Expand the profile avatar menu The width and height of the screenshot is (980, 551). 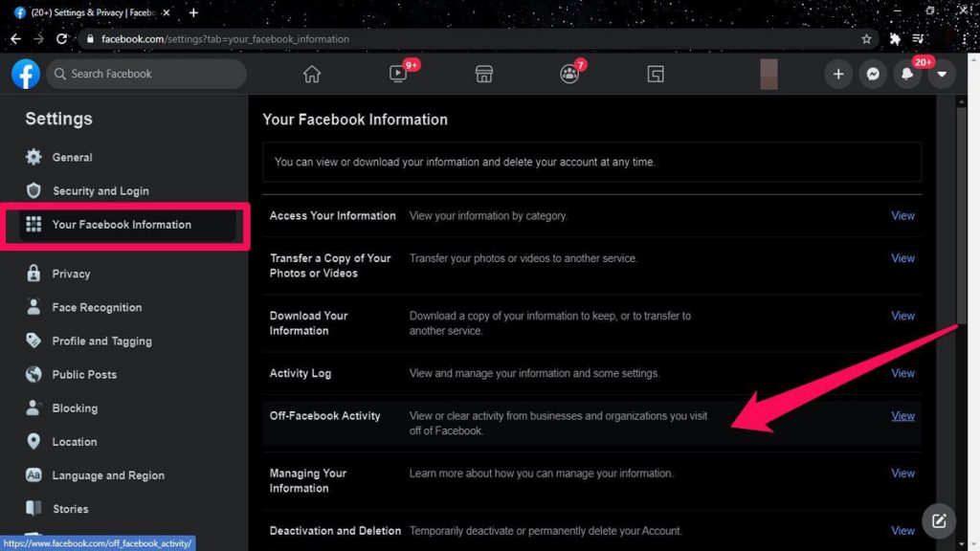click(768, 74)
